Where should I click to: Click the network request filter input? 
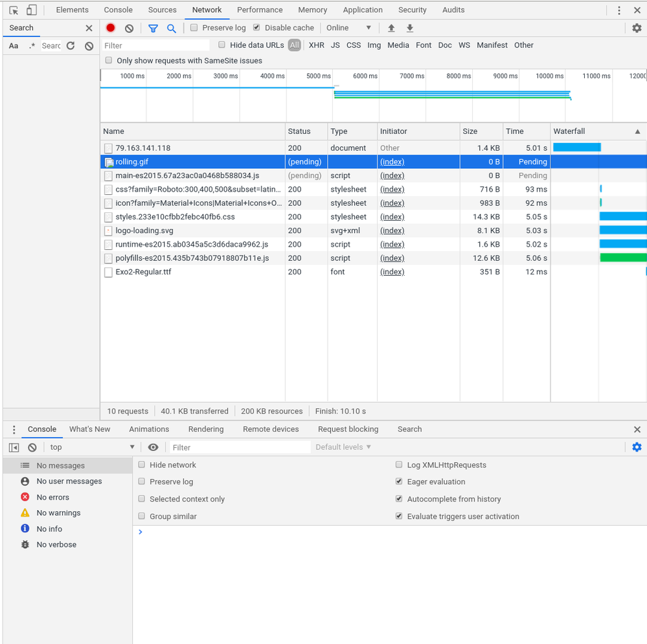[155, 45]
